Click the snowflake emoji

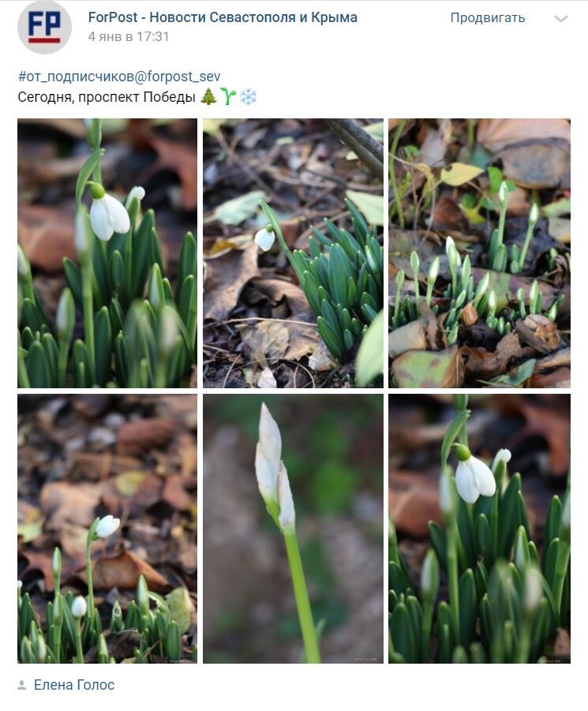[248, 96]
